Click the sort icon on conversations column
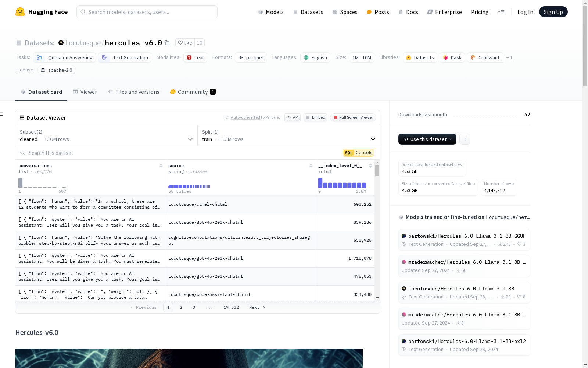588x368 pixels. [161, 166]
